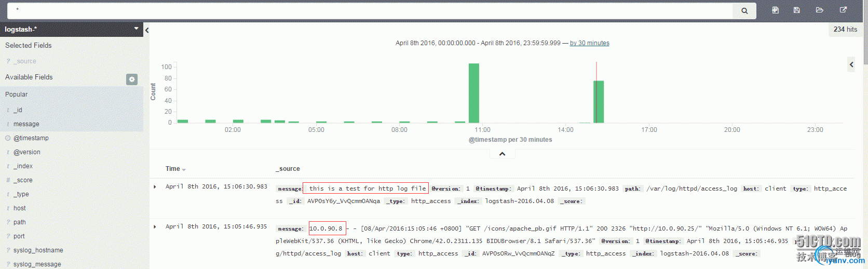Screen dimensions: 868x269
Task: Select the _score field
Action: click(x=23, y=180)
